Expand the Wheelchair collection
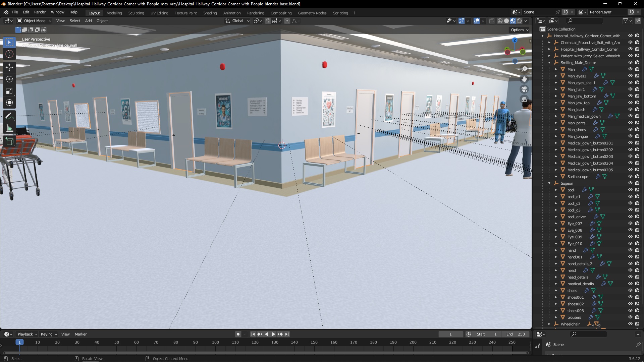644x362 pixels. 549,324
